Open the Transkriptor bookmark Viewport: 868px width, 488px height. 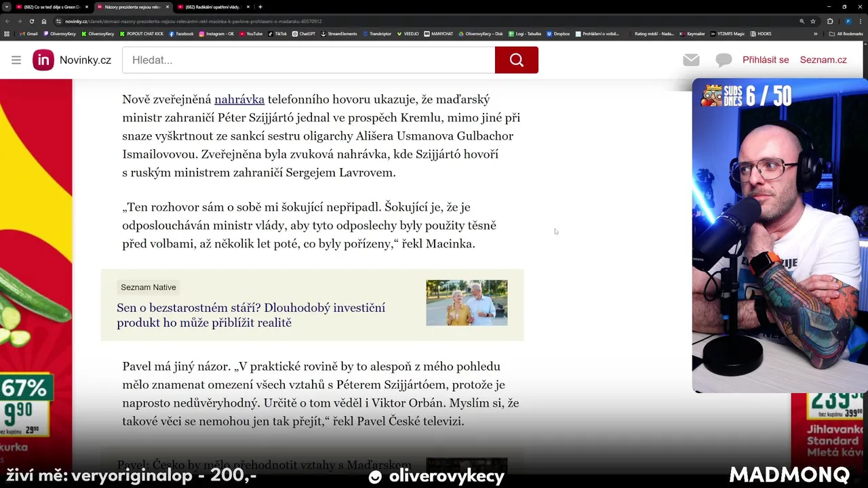coord(377,34)
